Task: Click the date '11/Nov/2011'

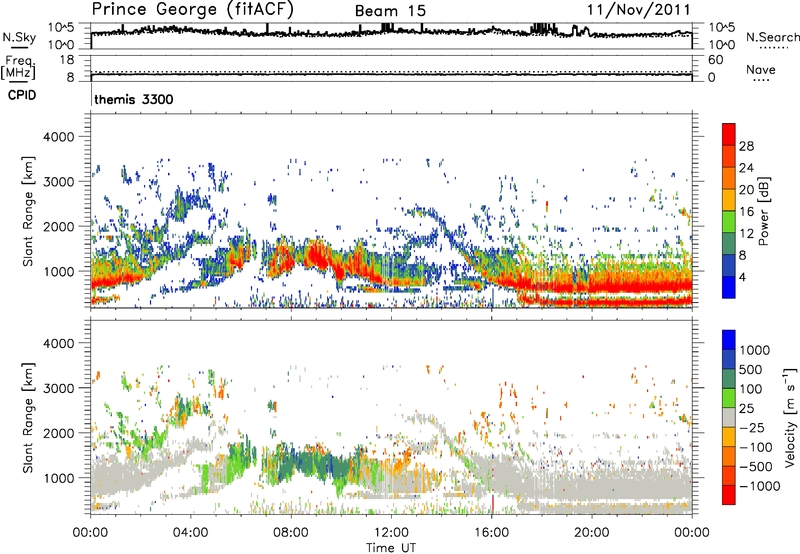Action: 638,10
